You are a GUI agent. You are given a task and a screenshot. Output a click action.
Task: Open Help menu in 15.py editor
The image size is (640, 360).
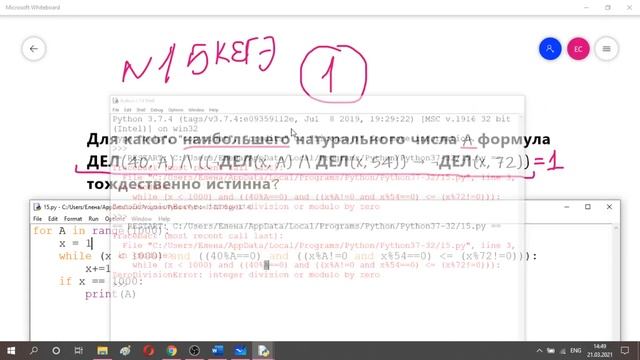click(x=164, y=219)
